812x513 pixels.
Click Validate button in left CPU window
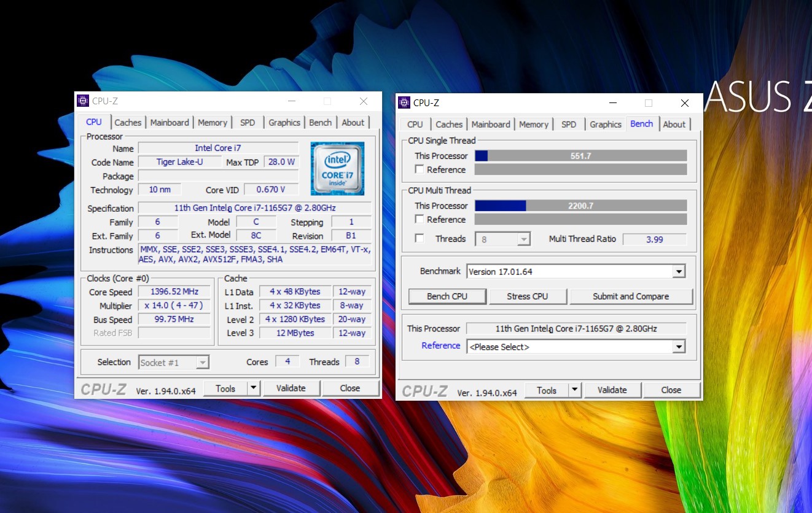[291, 388]
